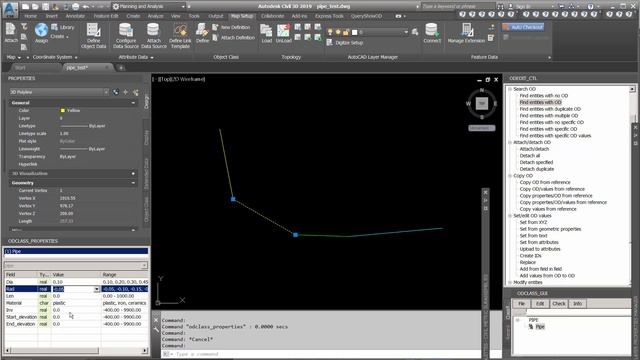Click the Save icon in quick access toolbar

coord(45,7)
